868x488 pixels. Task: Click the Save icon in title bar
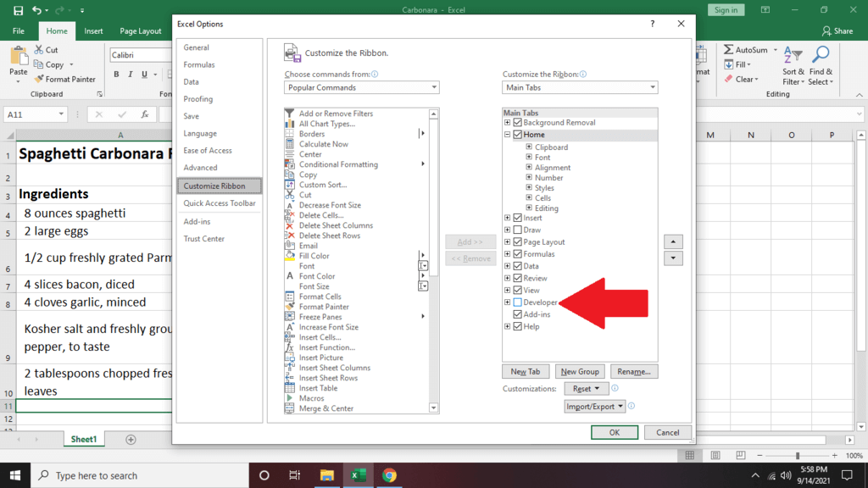pyautogui.click(x=18, y=10)
